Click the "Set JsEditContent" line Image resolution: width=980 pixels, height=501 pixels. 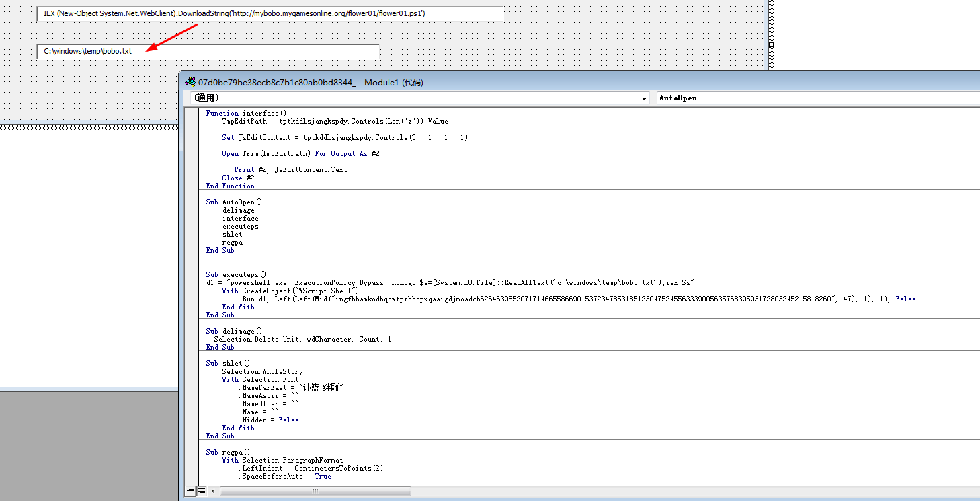[345, 137]
